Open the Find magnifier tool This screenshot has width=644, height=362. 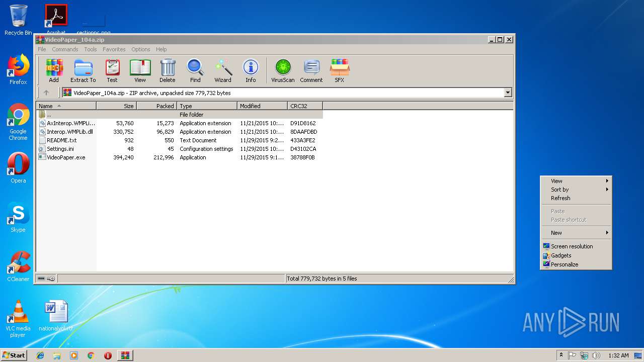[195, 71]
